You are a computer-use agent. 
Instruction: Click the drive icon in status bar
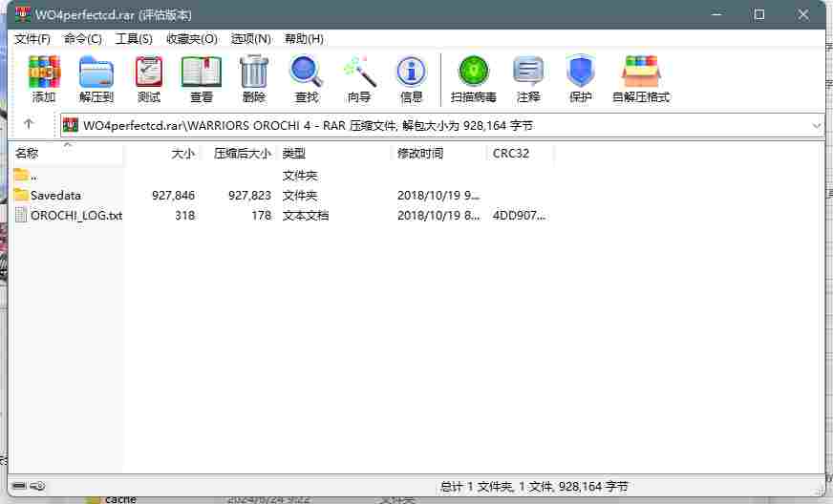pos(19,486)
